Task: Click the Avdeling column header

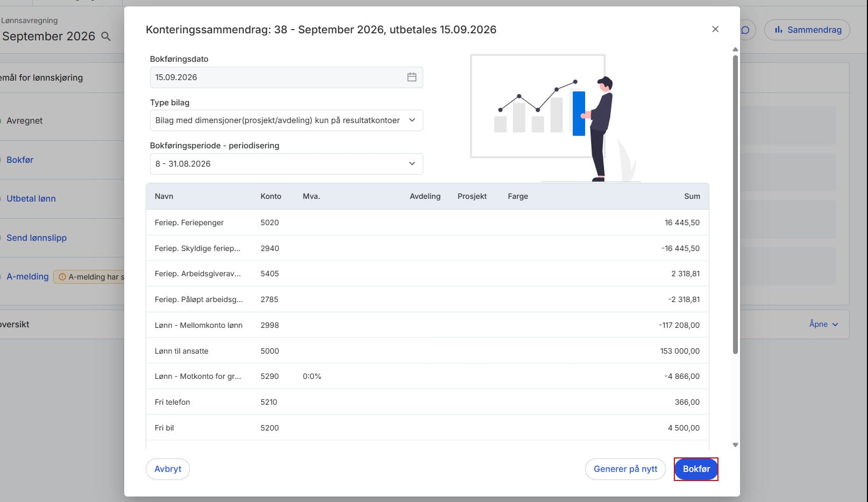Action: (425, 197)
